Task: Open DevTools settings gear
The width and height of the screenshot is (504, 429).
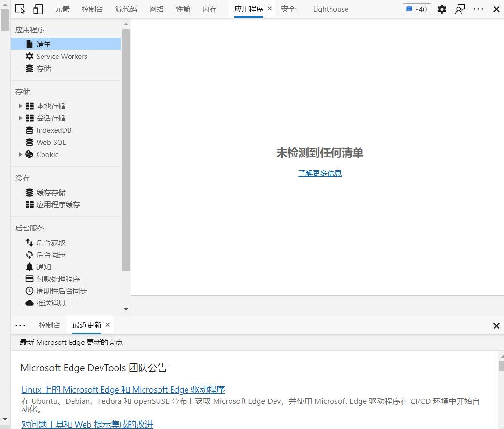Action: click(x=442, y=9)
